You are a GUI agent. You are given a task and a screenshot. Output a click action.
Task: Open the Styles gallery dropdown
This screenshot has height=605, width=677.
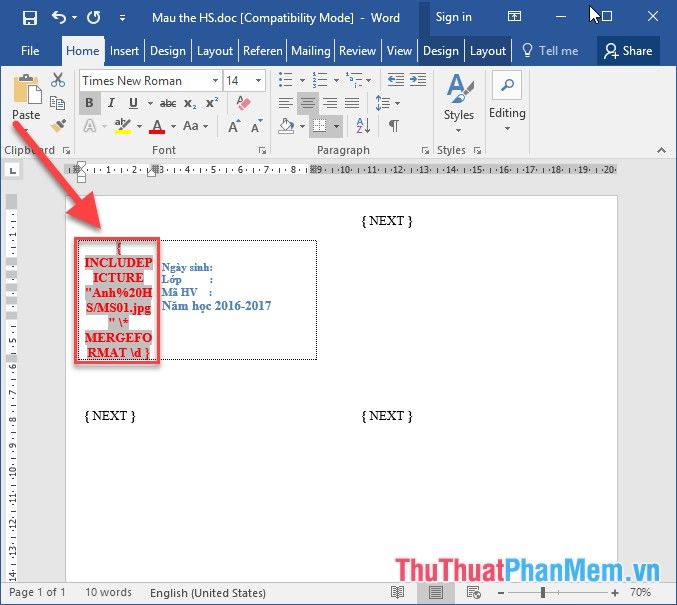click(459, 100)
